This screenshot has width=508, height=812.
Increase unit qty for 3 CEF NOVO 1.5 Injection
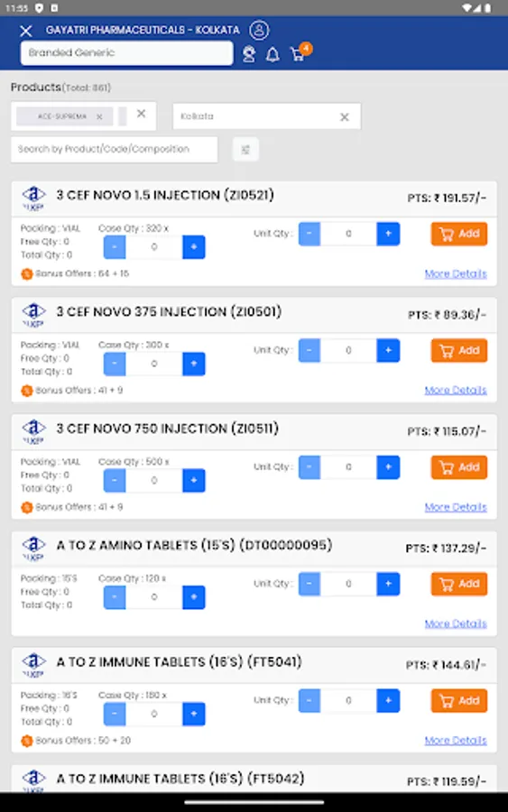(388, 234)
